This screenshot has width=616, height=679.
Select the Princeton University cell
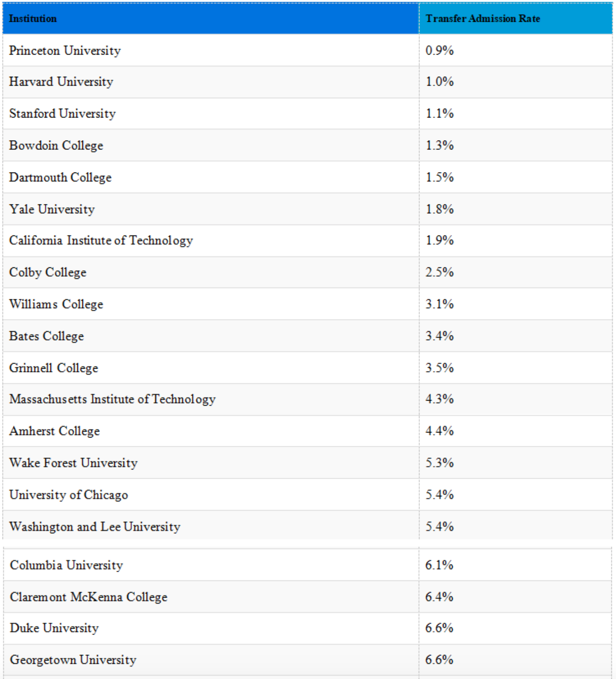65,50
